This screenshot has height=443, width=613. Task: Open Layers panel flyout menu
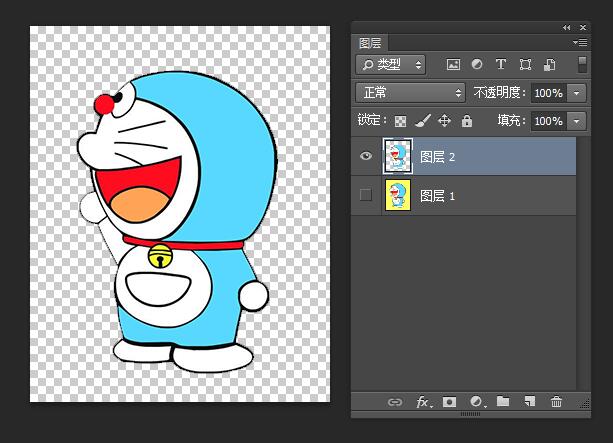click(580, 42)
